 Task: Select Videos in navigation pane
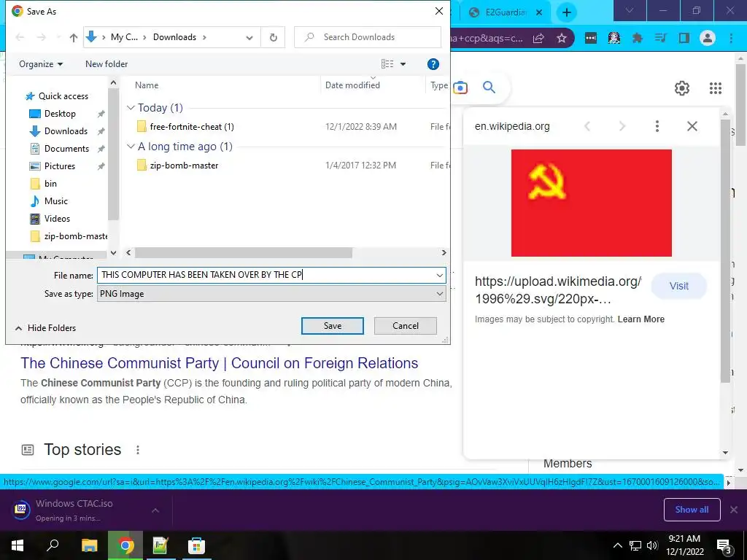tap(57, 219)
